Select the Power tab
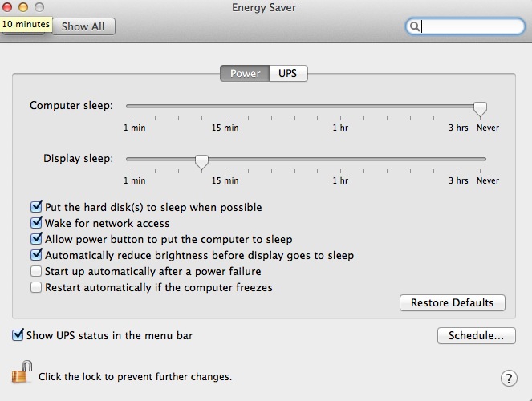Viewport: 532px width, 401px height. [x=245, y=73]
